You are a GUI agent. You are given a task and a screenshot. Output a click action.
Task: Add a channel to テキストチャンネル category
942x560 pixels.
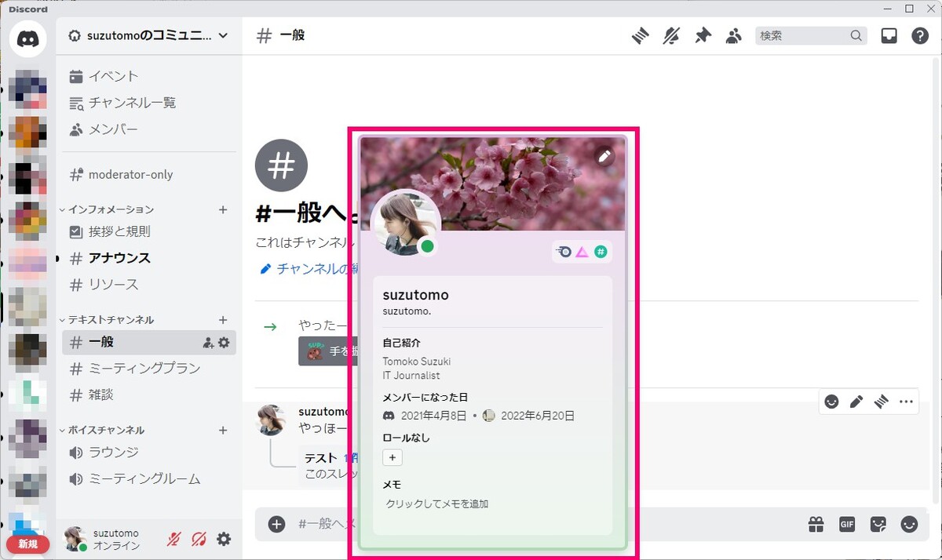[223, 320]
